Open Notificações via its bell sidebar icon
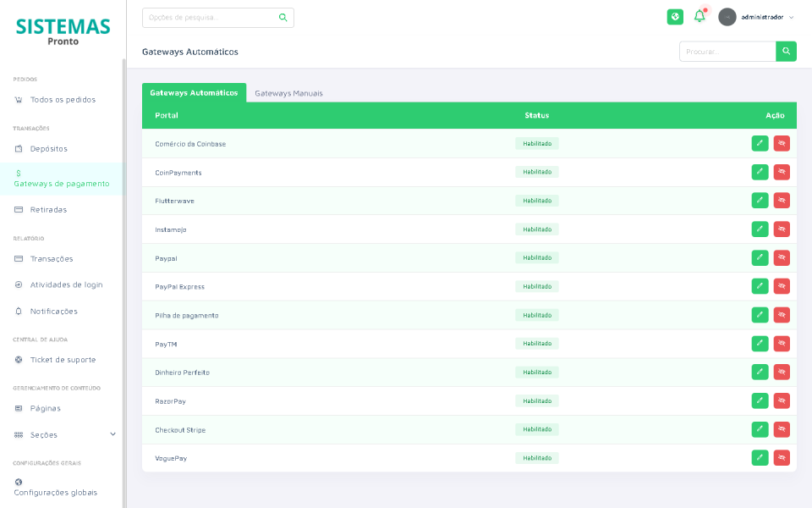The image size is (812, 508). pyautogui.click(x=18, y=311)
